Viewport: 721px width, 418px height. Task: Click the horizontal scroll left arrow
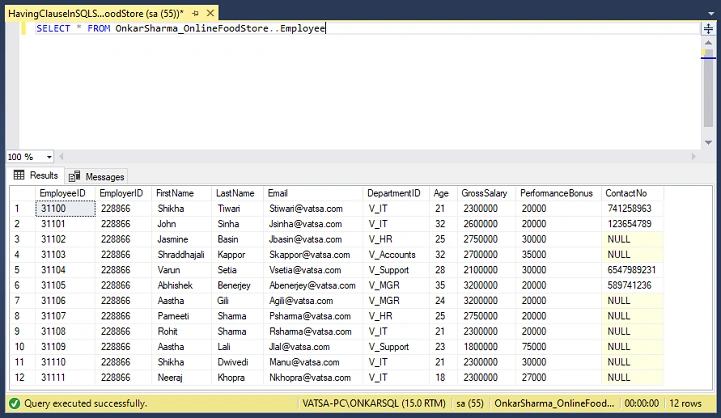click(x=61, y=157)
